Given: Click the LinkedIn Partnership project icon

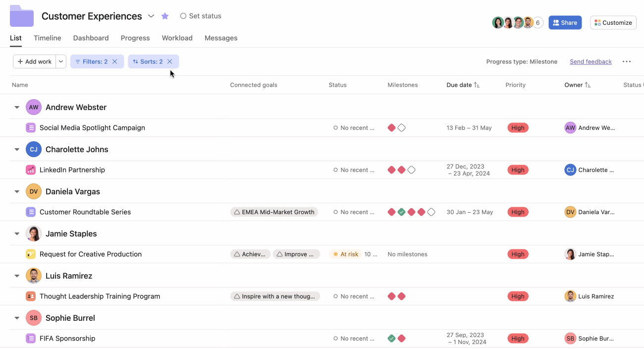Looking at the screenshot, I should click(31, 170).
